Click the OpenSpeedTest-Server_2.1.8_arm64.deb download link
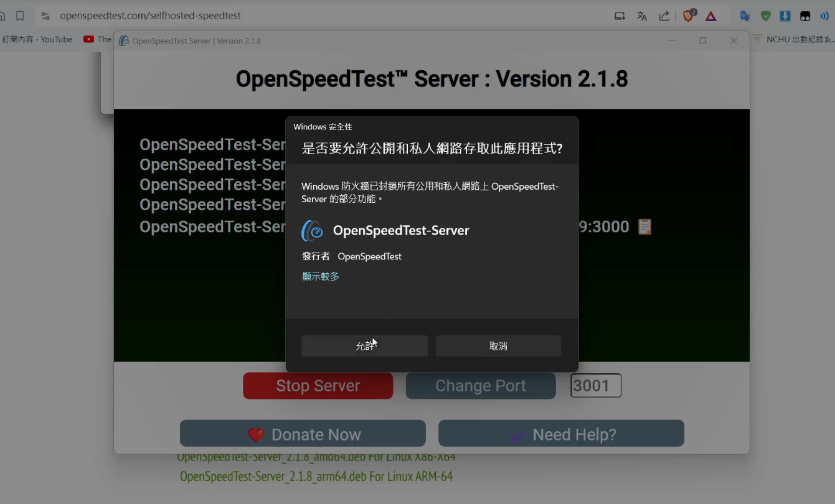The width and height of the screenshot is (835, 504). [x=316, y=477]
